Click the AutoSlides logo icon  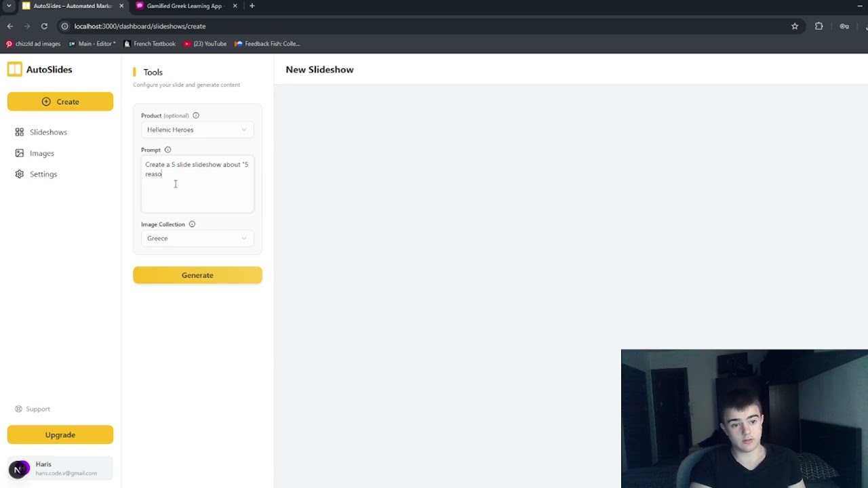click(15, 69)
